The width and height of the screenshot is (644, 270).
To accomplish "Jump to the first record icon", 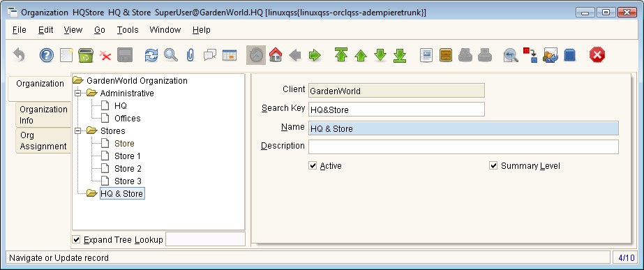I will tap(341, 54).
